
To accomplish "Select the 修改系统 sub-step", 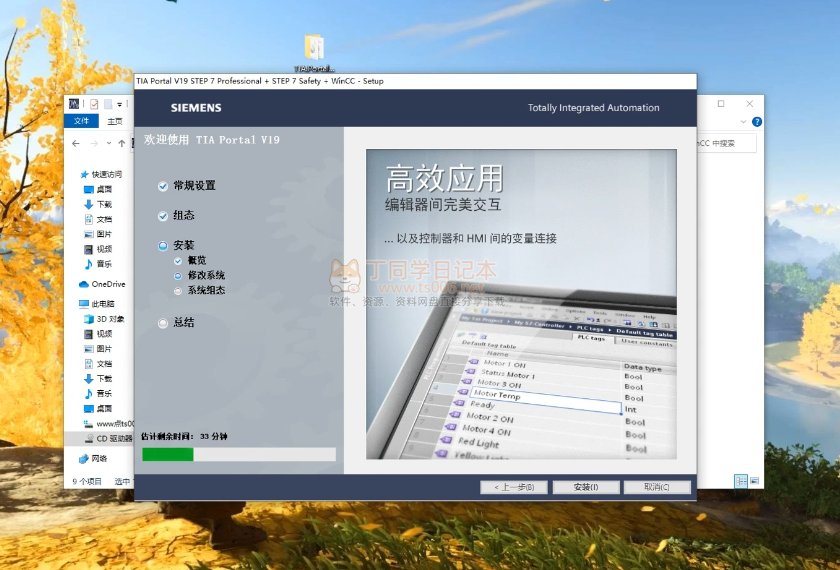I will [199, 275].
